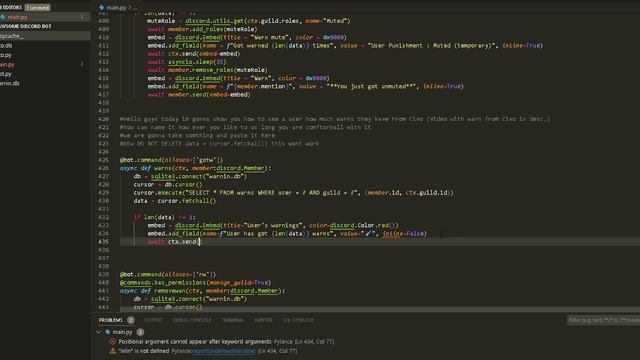Click the red error icon for positional argument problem
The image size is (640, 360).
tap(112, 342)
